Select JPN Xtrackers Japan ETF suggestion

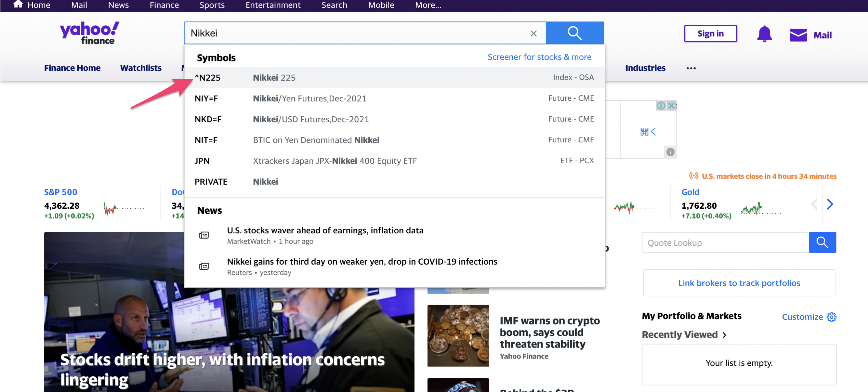(x=394, y=161)
